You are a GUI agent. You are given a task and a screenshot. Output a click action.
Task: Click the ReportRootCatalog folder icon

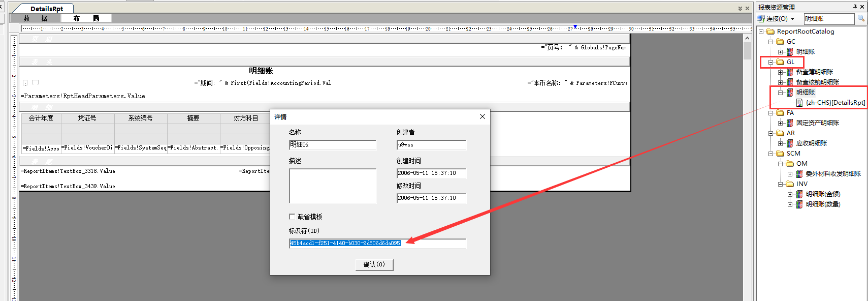click(x=770, y=31)
